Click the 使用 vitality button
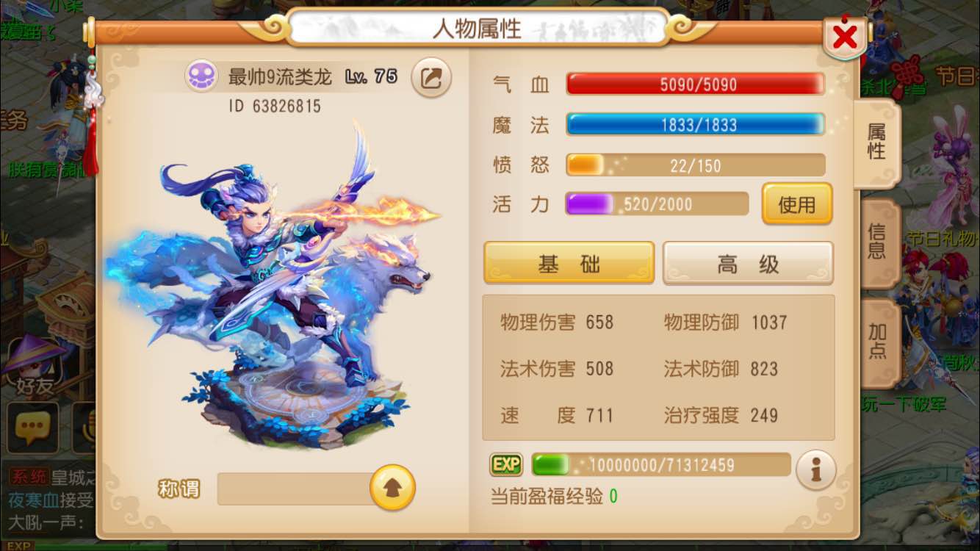 (x=797, y=204)
